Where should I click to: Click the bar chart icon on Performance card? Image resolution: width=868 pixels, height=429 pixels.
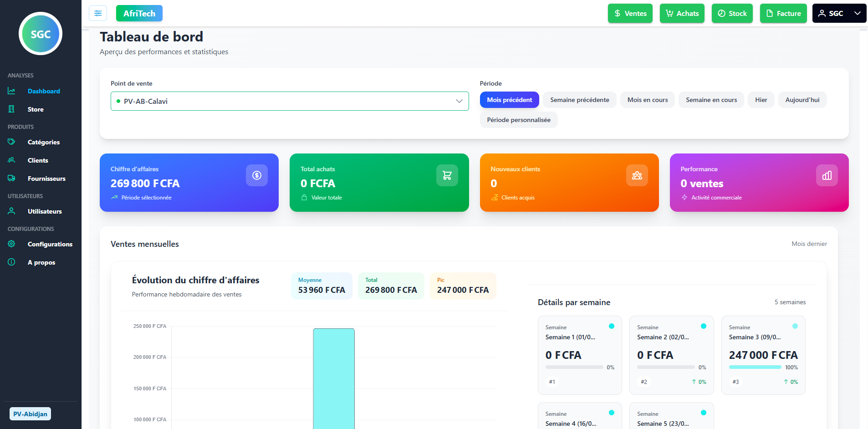point(827,175)
